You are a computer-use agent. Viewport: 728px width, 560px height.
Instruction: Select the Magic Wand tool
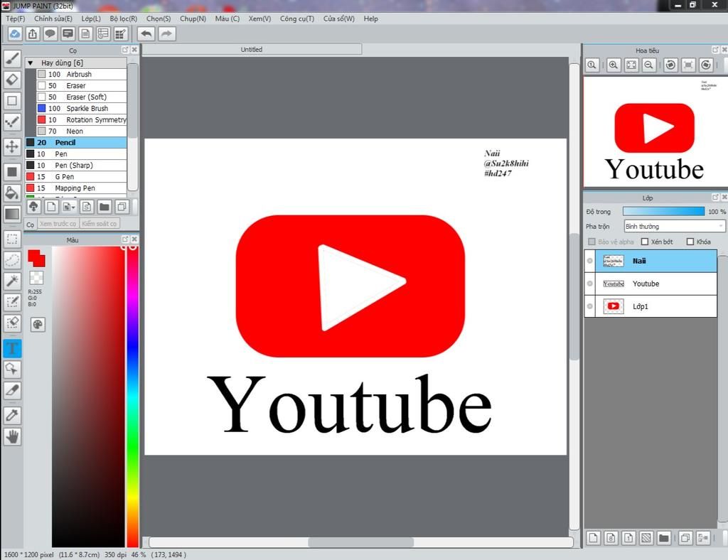(12, 281)
